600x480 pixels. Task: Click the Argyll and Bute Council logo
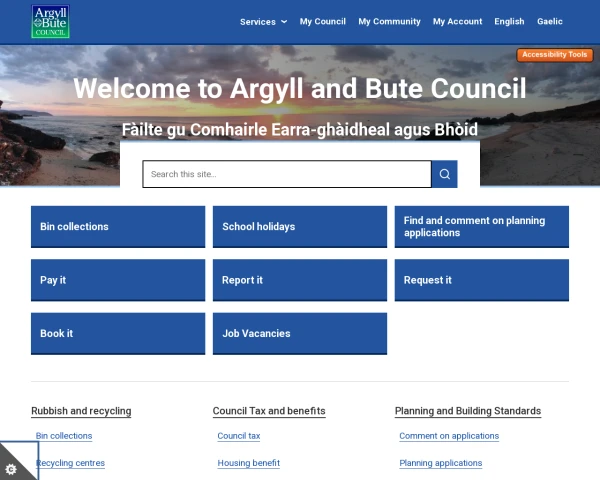50,21
